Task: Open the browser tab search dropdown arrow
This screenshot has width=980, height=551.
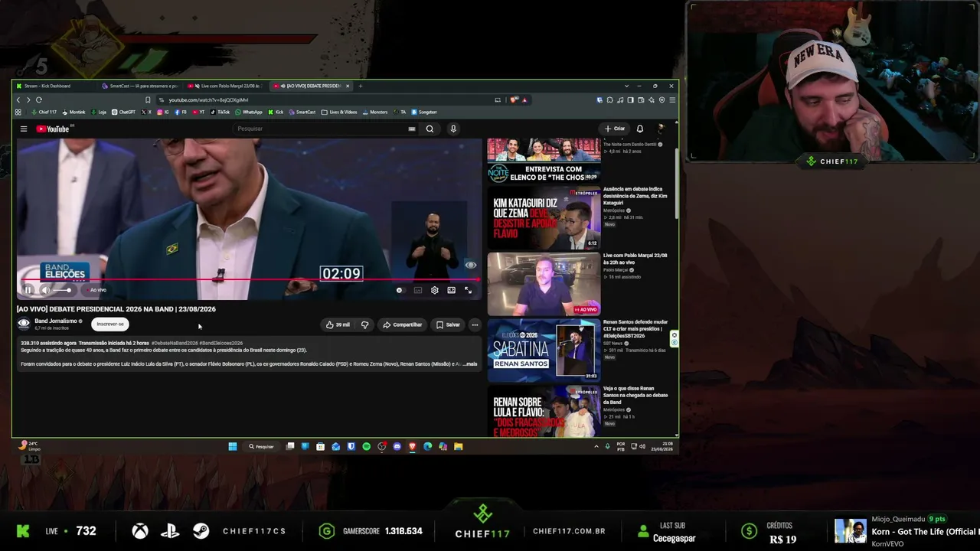Action: coord(626,86)
